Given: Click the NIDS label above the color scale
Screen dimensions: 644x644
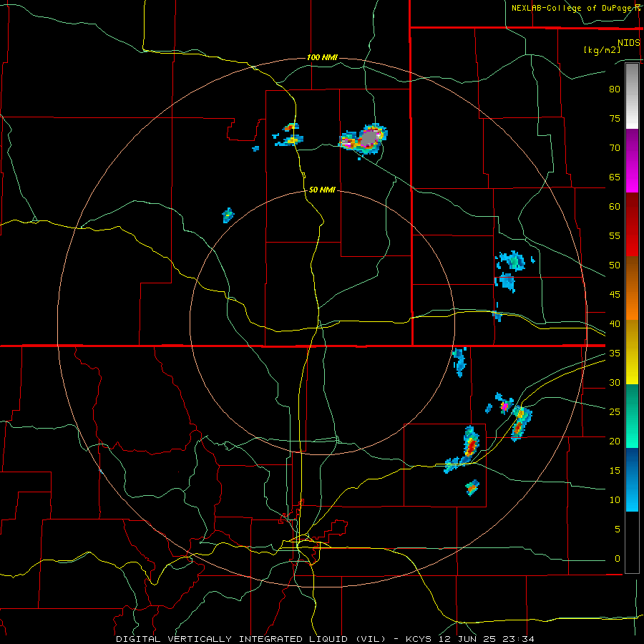Looking at the screenshot, I should 629,42.
